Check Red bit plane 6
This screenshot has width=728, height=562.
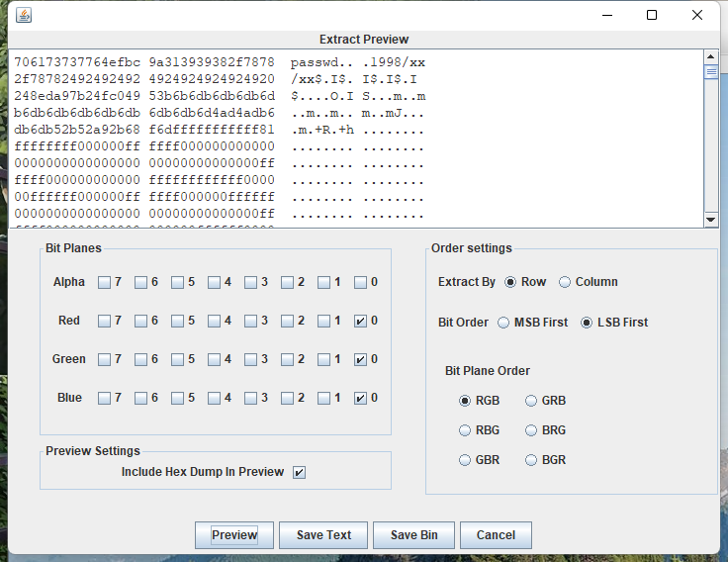coord(140,321)
